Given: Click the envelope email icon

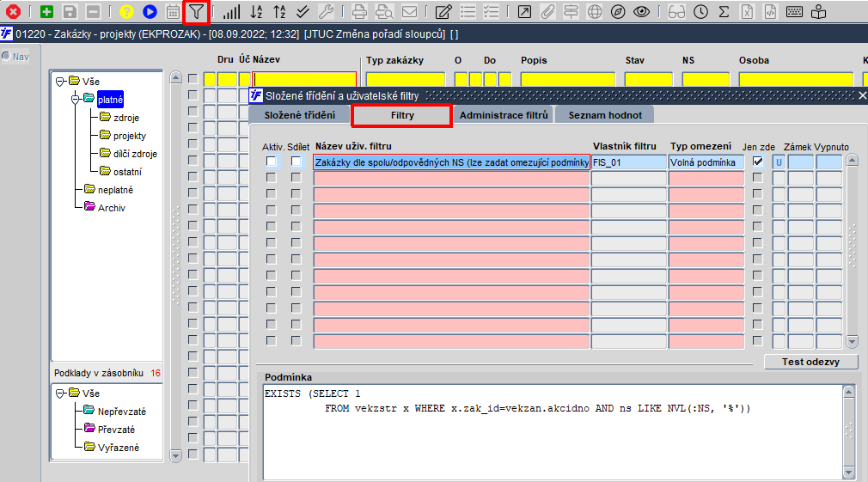Looking at the screenshot, I should point(410,12).
